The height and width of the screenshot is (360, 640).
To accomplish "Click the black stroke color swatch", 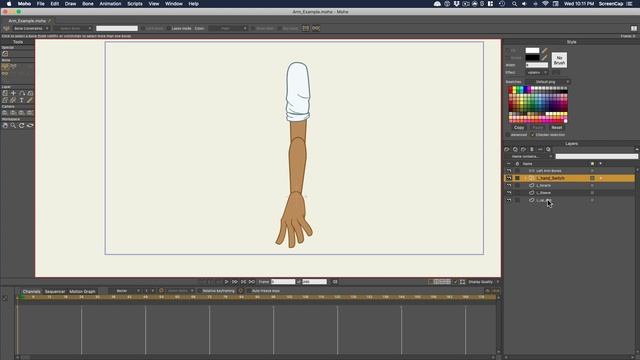I will [x=532, y=58].
